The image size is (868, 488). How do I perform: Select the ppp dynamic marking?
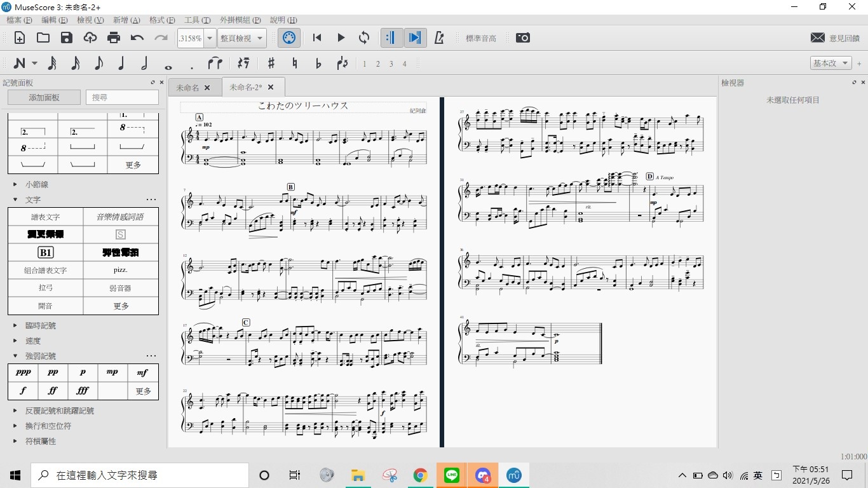23,373
